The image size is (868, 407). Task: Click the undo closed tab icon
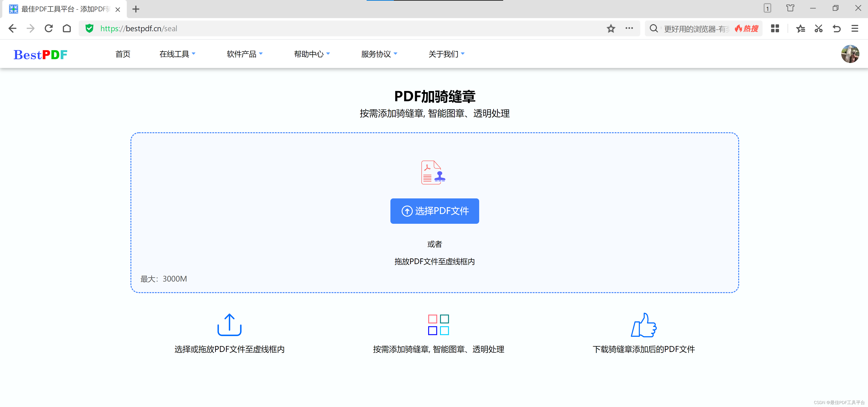836,29
